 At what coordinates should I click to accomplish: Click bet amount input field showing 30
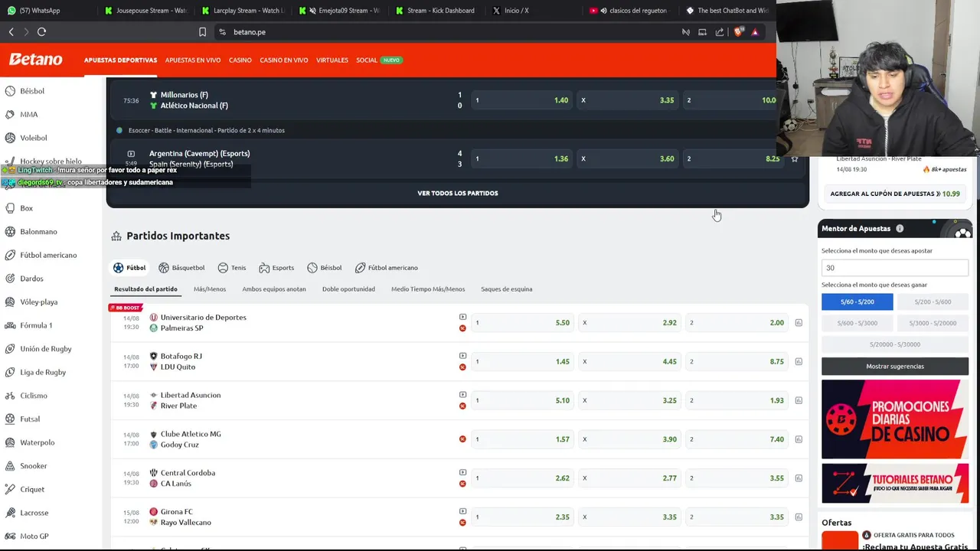click(x=895, y=268)
